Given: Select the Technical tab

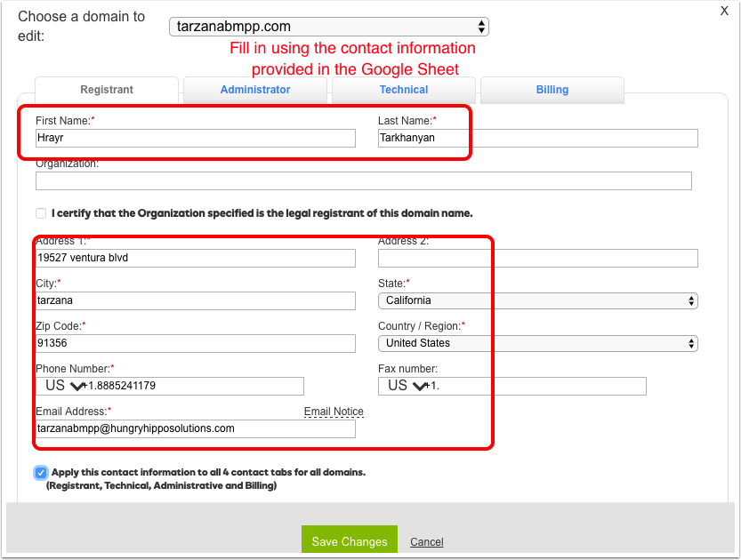Looking at the screenshot, I should tap(404, 90).
